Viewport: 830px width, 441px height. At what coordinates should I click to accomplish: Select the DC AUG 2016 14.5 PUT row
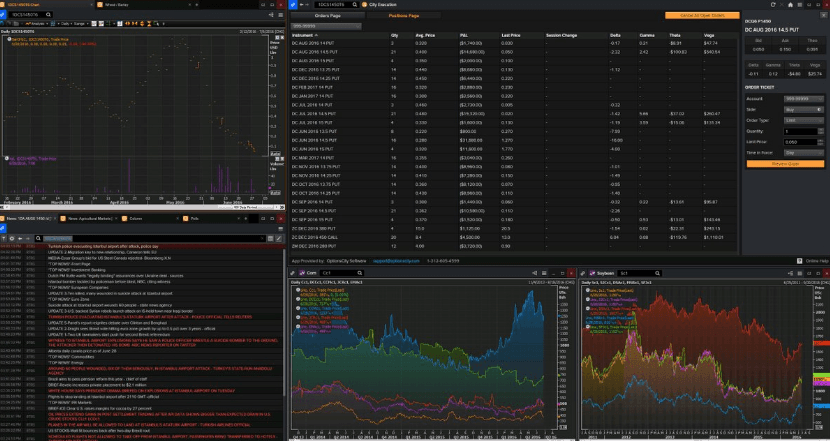(316, 51)
